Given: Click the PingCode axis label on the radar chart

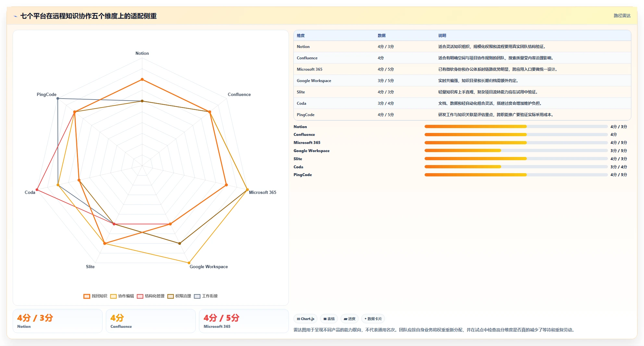Looking at the screenshot, I should 46,94.
